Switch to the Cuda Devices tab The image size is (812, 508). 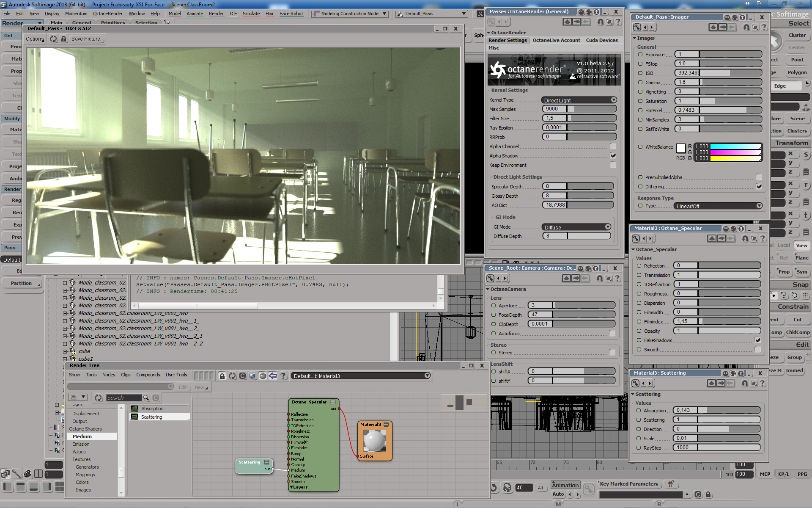click(601, 40)
